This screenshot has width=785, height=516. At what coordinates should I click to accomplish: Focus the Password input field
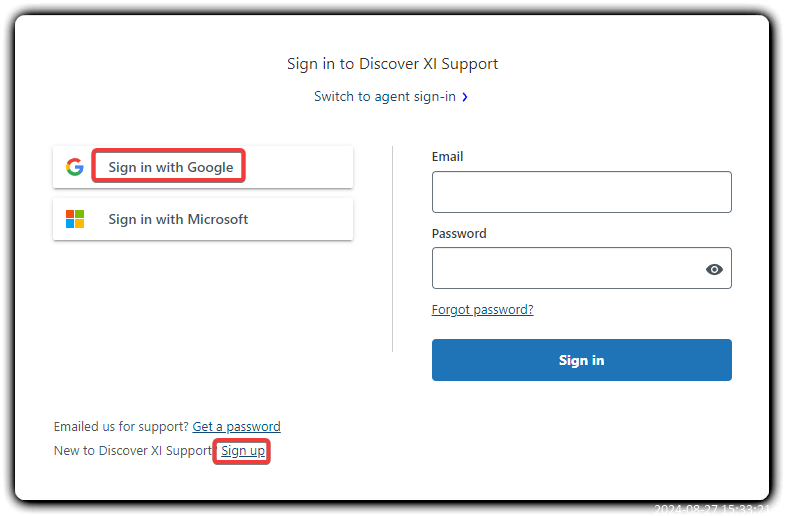(x=565, y=268)
